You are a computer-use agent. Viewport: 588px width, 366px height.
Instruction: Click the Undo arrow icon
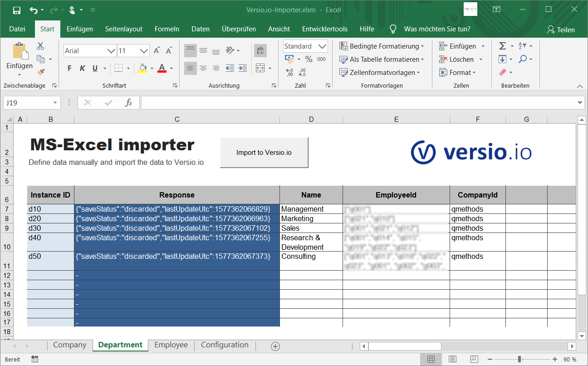tap(34, 10)
